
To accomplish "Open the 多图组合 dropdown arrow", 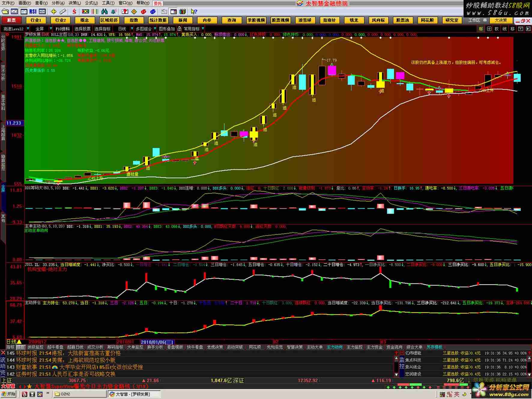I will [x=155, y=29].
